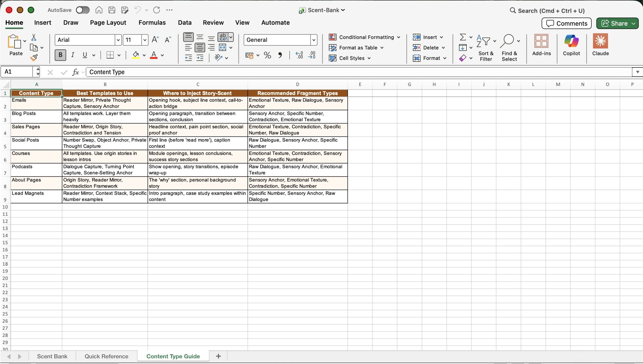
Task: Open the Comments pane button
Action: pos(566,23)
